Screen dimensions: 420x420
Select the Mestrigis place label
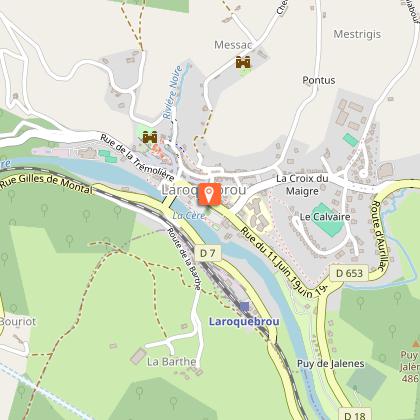pyautogui.click(x=357, y=34)
